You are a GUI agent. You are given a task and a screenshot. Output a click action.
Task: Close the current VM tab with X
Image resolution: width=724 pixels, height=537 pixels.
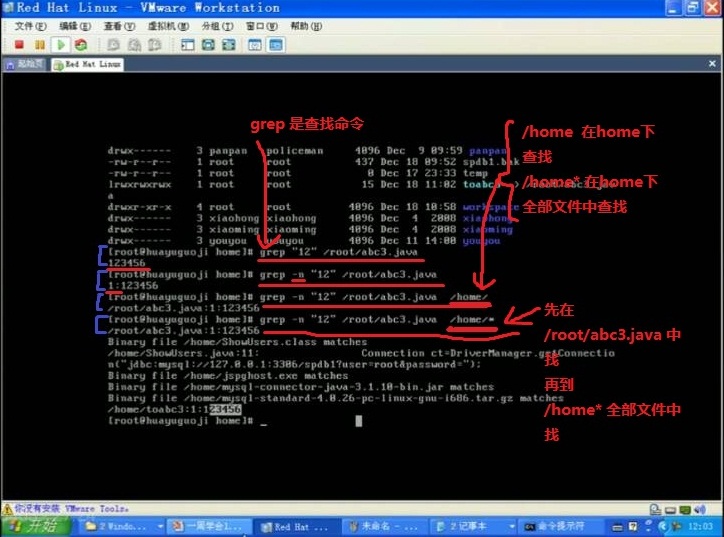(x=712, y=64)
